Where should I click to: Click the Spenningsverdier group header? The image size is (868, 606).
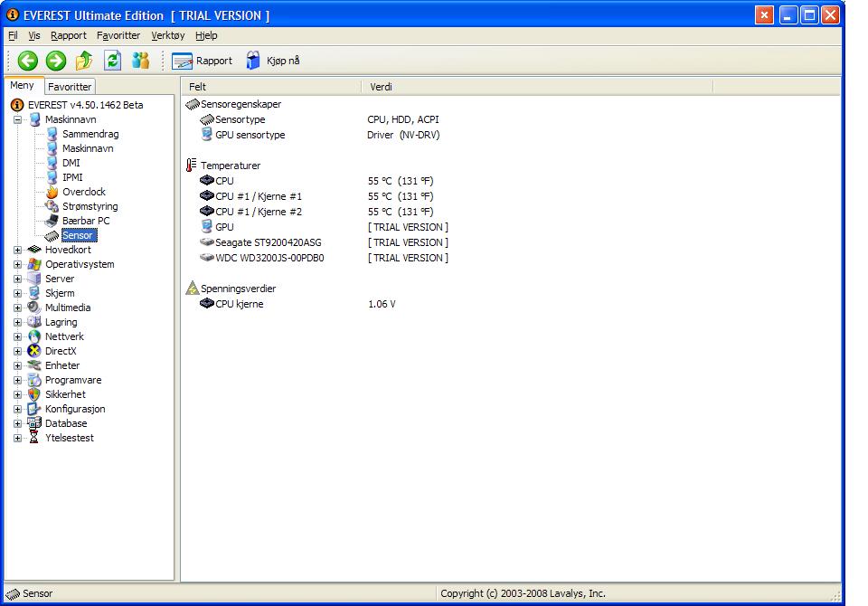coord(238,288)
